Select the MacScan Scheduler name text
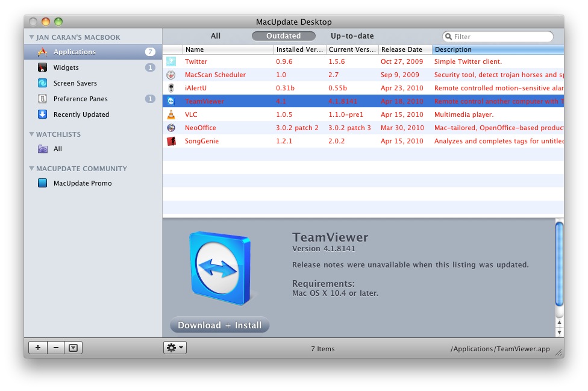This screenshot has height=391, width=588. pyautogui.click(x=215, y=75)
